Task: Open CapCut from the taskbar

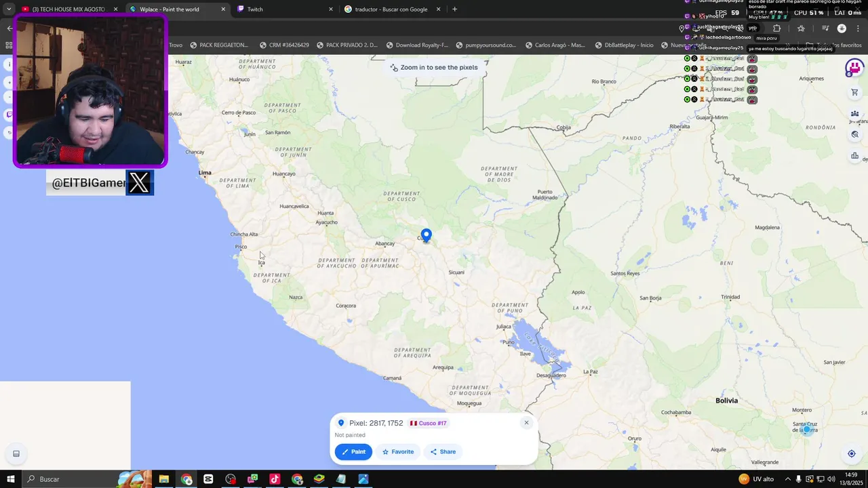Action: click(x=208, y=479)
